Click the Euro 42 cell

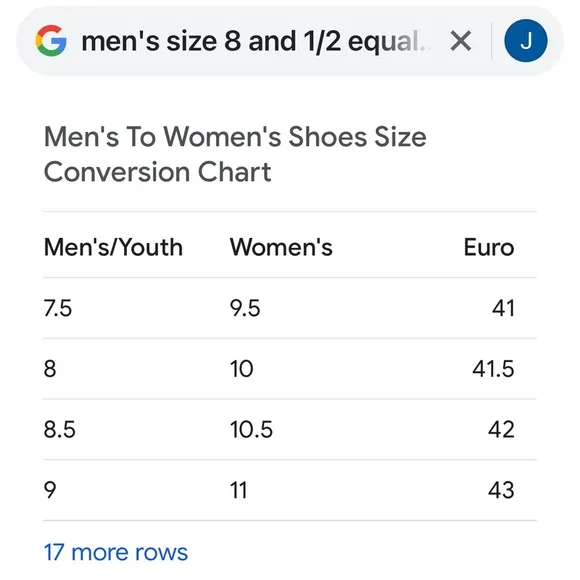pyautogui.click(x=501, y=429)
